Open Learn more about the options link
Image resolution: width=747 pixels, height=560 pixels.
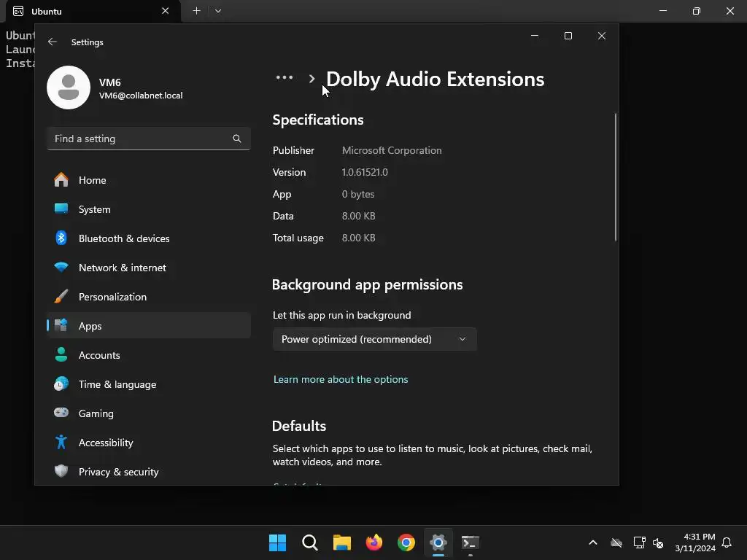(x=341, y=379)
